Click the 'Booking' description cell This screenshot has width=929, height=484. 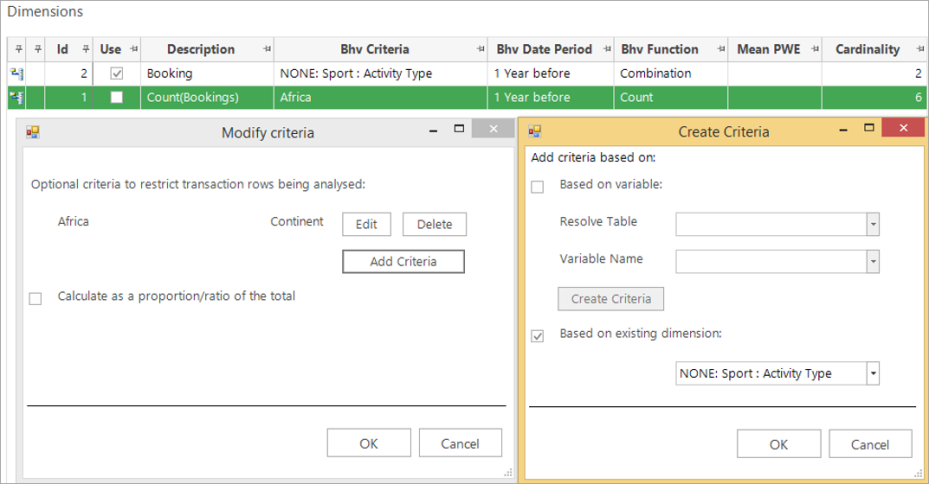coord(207,73)
